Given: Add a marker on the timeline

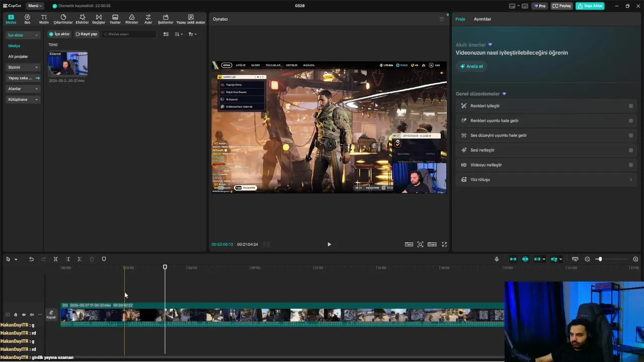Looking at the screenshot, I should click(x=104, y=259).
